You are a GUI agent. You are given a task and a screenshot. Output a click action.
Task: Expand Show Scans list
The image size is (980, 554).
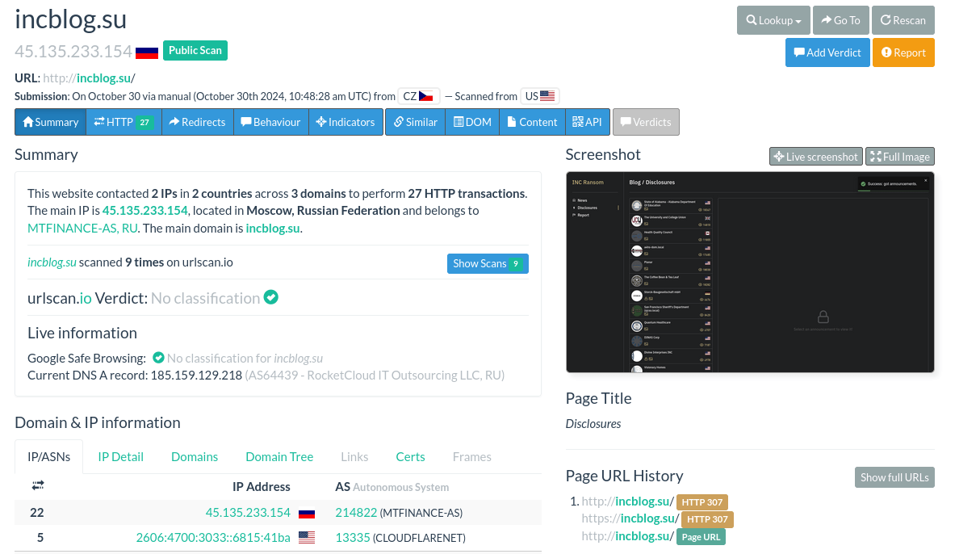click(487, 263)
